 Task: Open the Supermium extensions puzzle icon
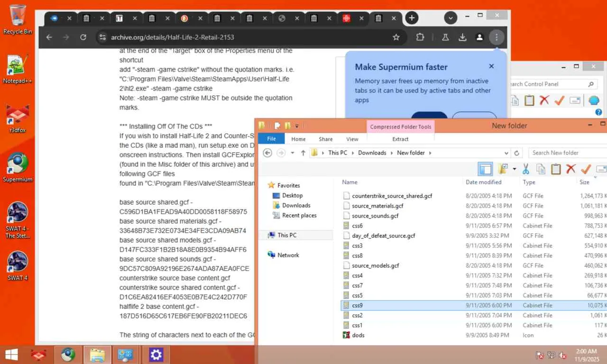click(x=420, y=37)
